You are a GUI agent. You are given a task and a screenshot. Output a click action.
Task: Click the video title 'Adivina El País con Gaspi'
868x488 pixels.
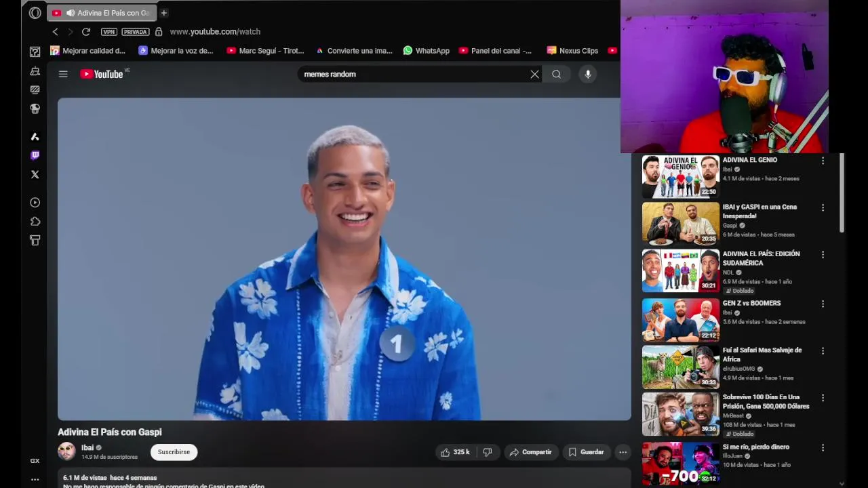110,432
